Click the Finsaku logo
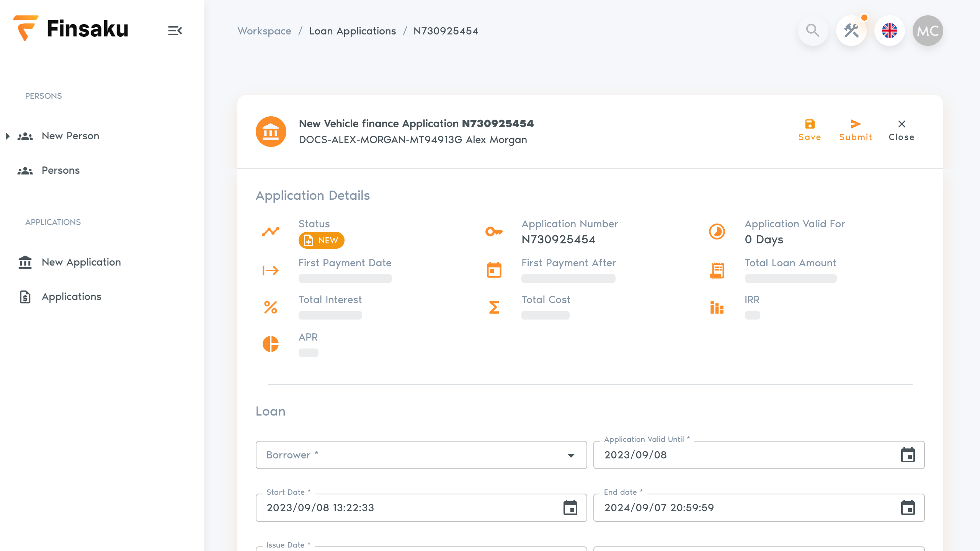Viewport: 980px width, 551px height. tap(71, 29)
